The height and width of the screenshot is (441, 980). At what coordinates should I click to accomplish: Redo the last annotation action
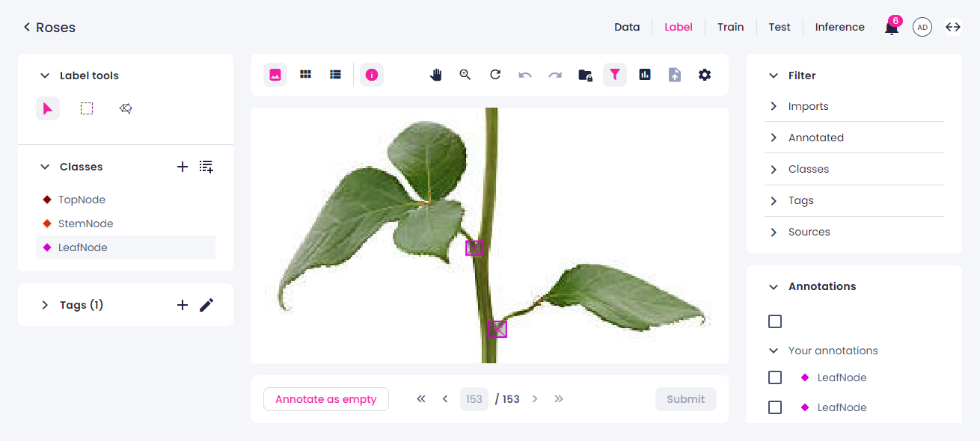pos(555,75)
